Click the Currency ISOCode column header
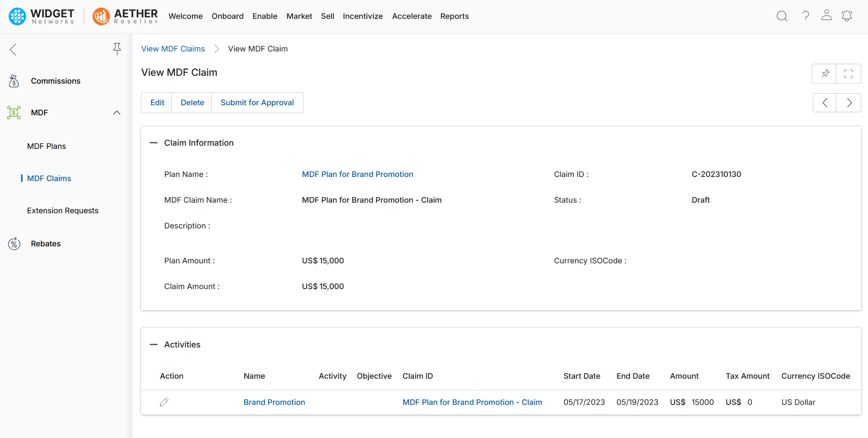868x438 pixels. (x=816, y=376)
